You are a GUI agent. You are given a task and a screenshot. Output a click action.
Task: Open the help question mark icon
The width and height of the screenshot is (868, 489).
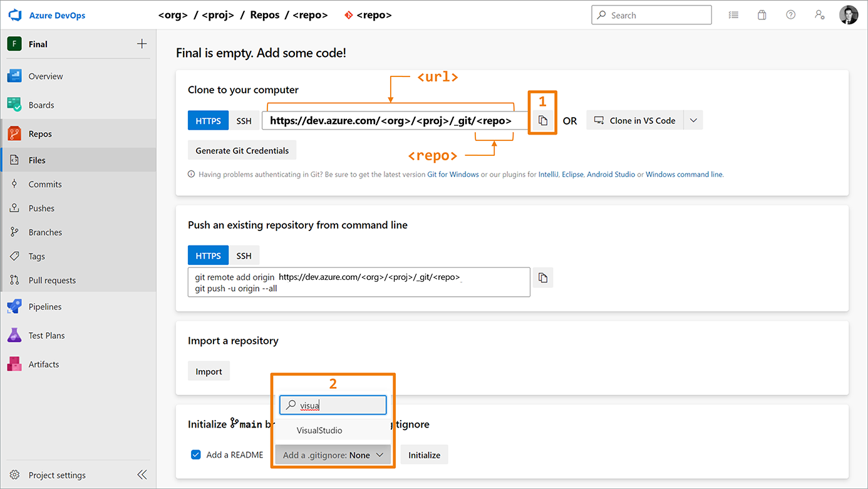[790, 15]
